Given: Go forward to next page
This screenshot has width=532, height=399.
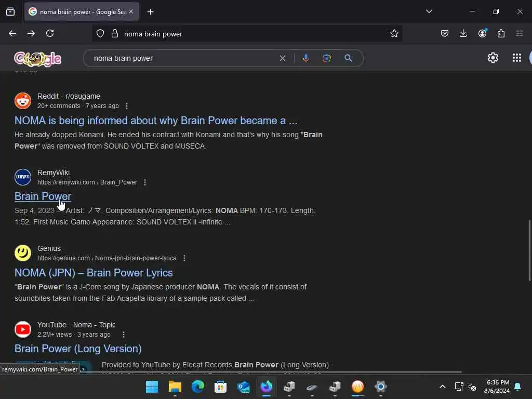Looking at the screenshot, I should (x=31, y=33).
